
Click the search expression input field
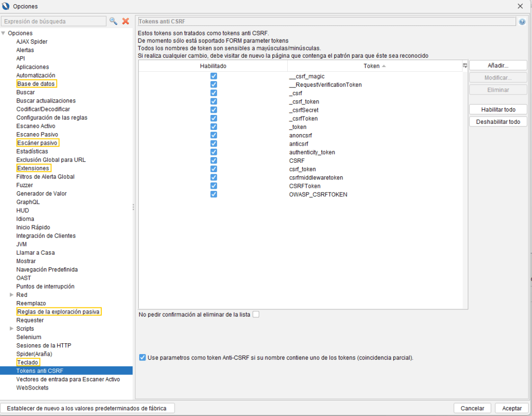[x=54, y=21]
